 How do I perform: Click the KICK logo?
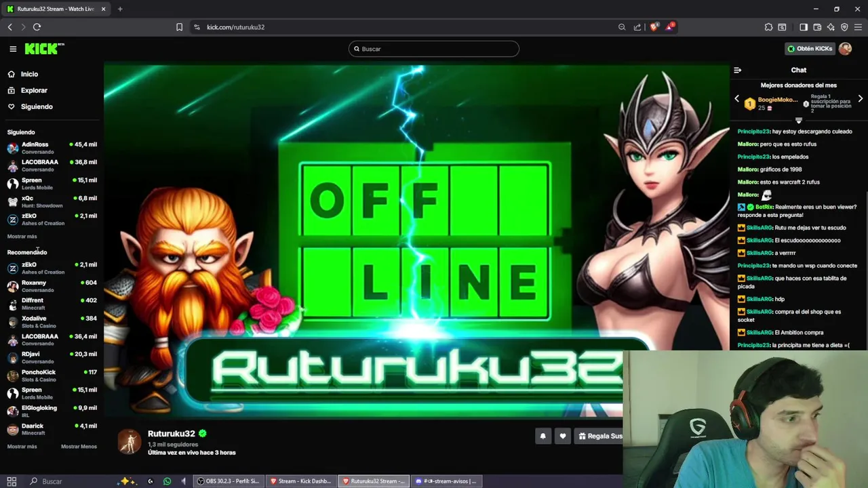(44, 49)
